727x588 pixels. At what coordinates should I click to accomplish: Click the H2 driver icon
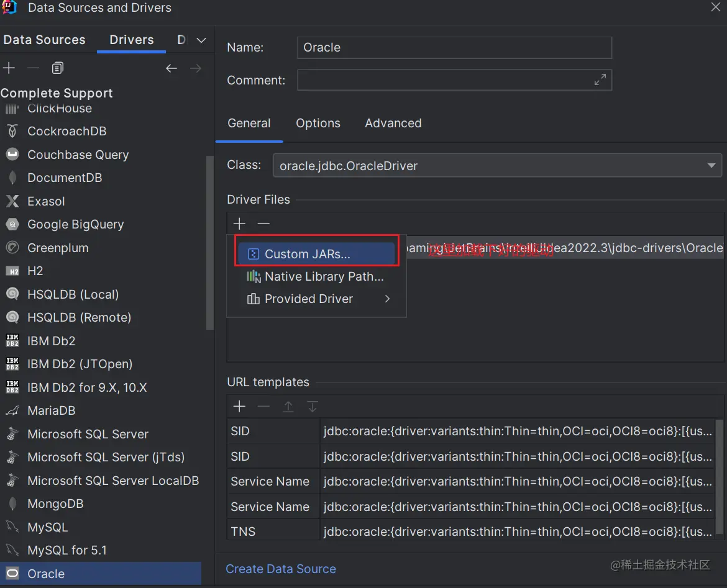pos(12,271)
